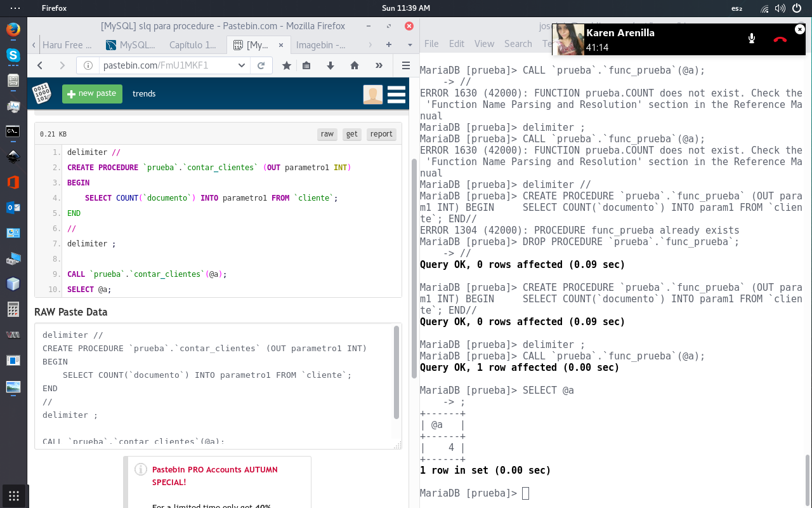Screen dimensions: 812x508
Task: Open the Pastebin site hamburger menu
Action: pyautogui.click(x=396, y=94)
